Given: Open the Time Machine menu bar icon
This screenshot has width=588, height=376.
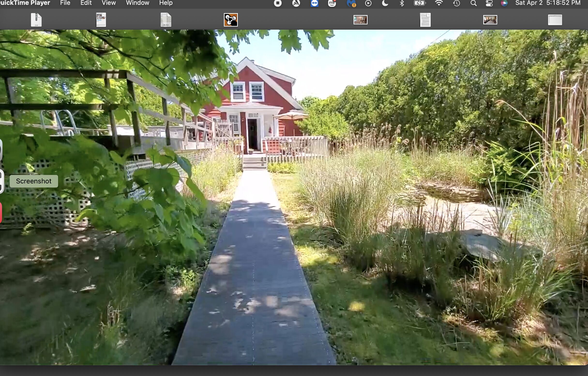Looking at the screenshot, I should click(x=457, y=3).
